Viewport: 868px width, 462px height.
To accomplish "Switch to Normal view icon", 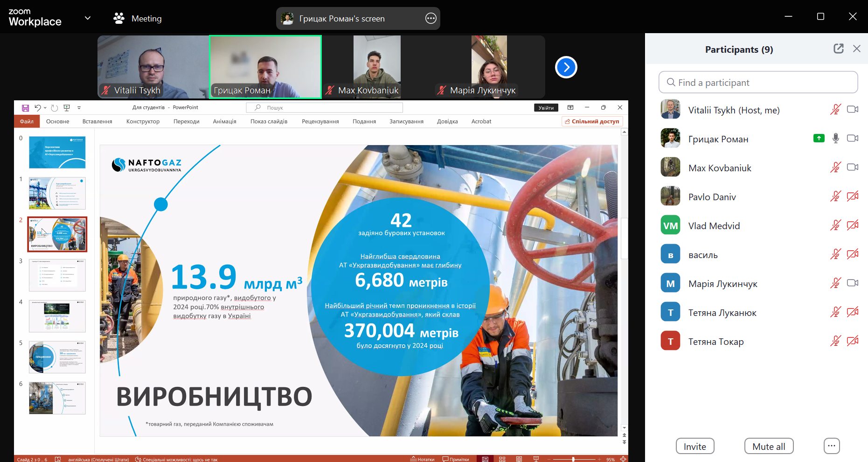I will [485, 459].
